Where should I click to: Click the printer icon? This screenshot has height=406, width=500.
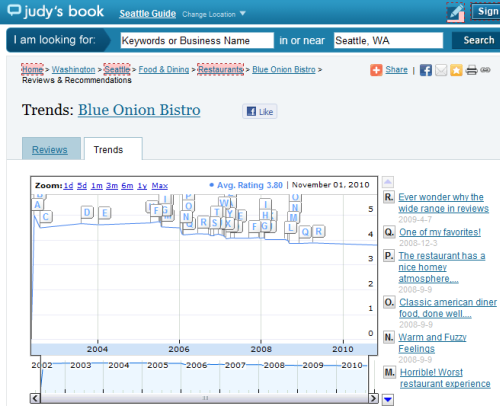click(x=471, y=70)
